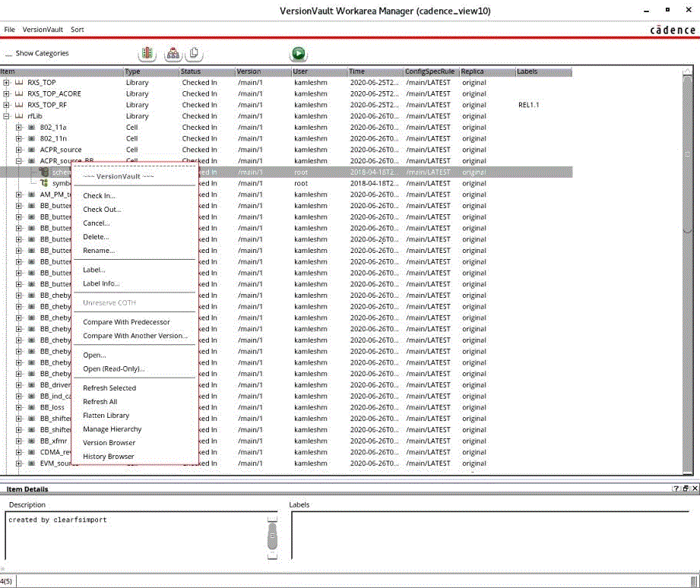Select Version Browser from the context menu

pos(109,442)
